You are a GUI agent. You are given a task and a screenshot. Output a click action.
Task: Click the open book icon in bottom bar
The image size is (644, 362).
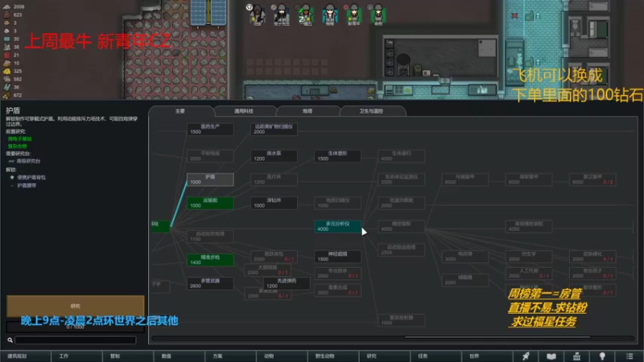[551, 356]
